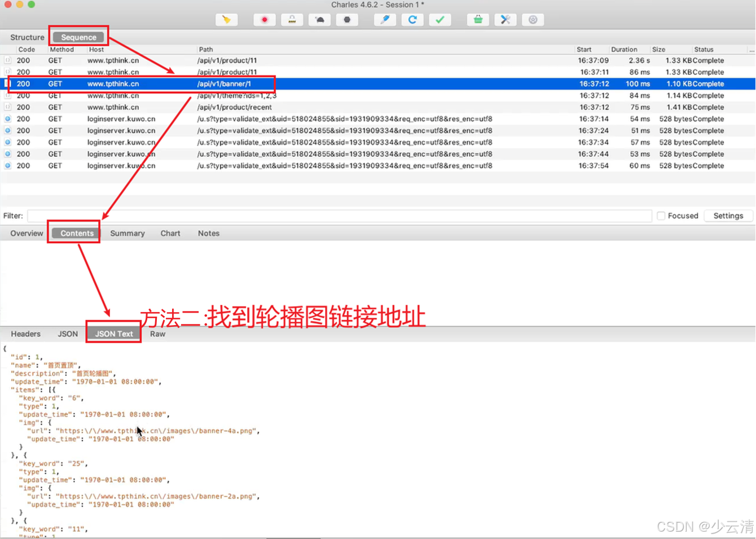Switch to the Sequence view
Screen dimensions: 756x539
tap(79, 37)
